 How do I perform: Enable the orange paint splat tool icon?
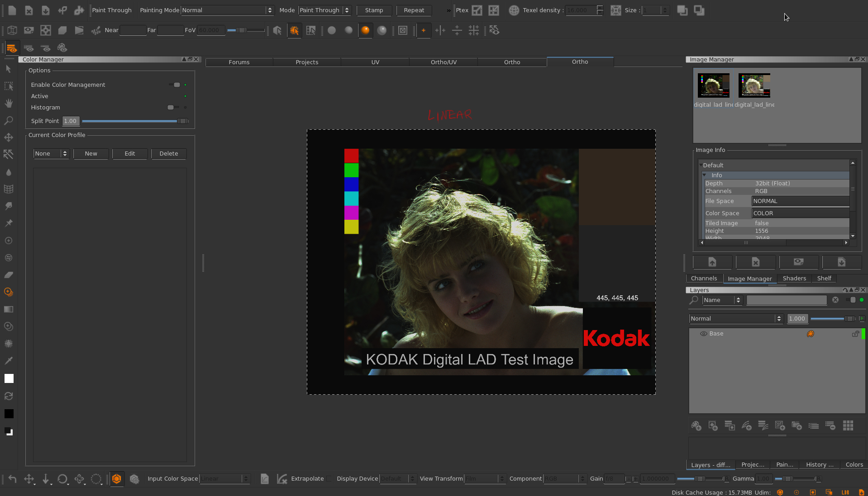(x=294, y=30)
